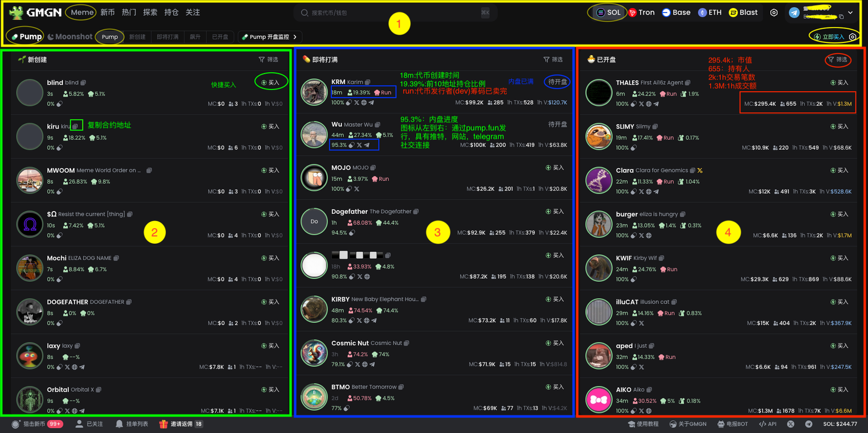
Task: Select the 飙升 sub-tab
Action: pos(195,37)
